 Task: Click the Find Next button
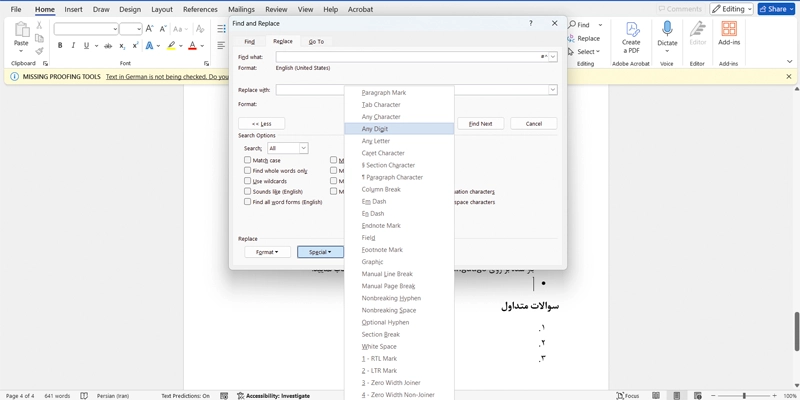click(481, 123)
